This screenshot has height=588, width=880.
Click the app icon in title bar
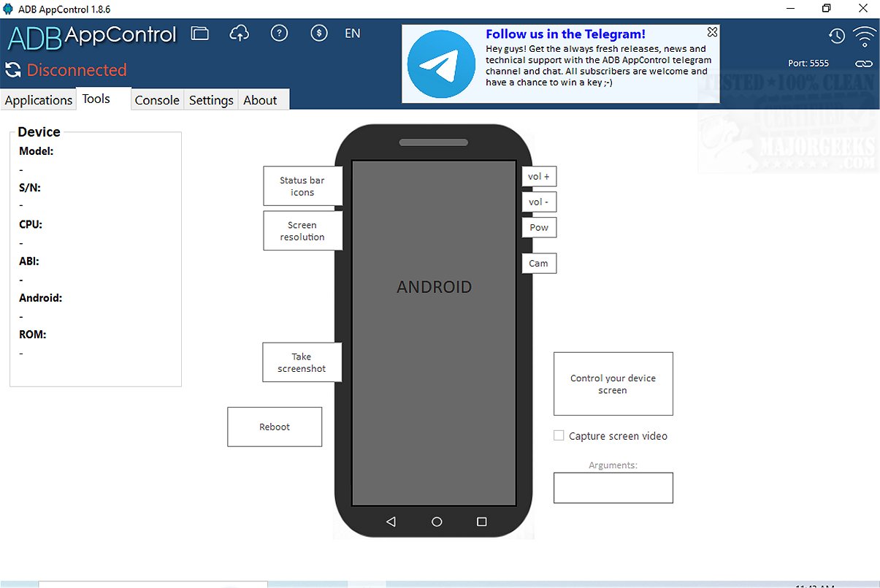coord(7,9)
